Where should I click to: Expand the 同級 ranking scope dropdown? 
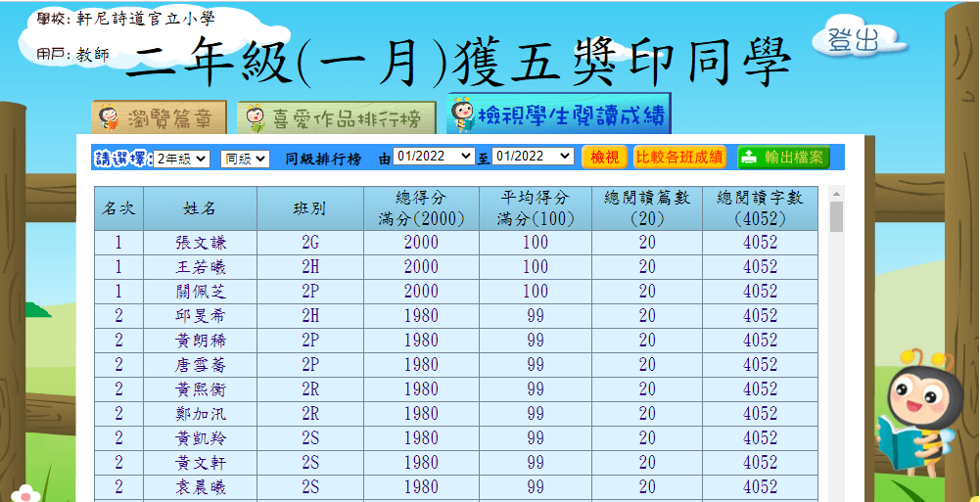(x=245, y=158)
